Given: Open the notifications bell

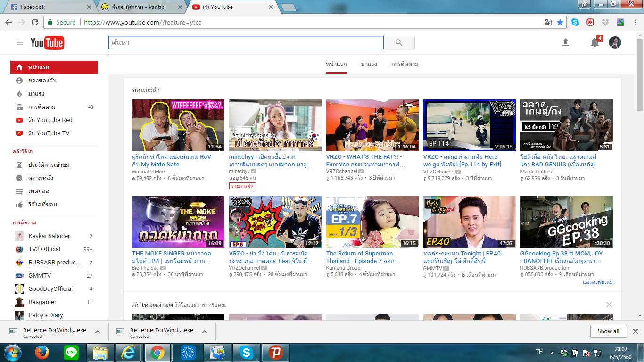Looking at the screenshot, I should click(x=595, y=43).
